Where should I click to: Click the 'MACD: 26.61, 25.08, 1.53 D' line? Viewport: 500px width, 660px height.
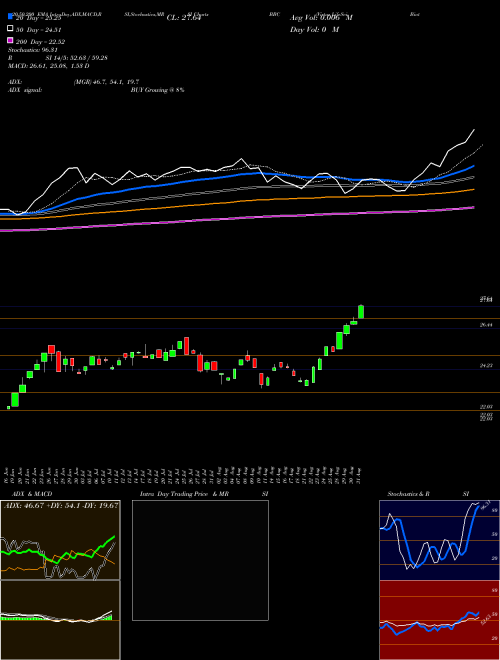48,66
